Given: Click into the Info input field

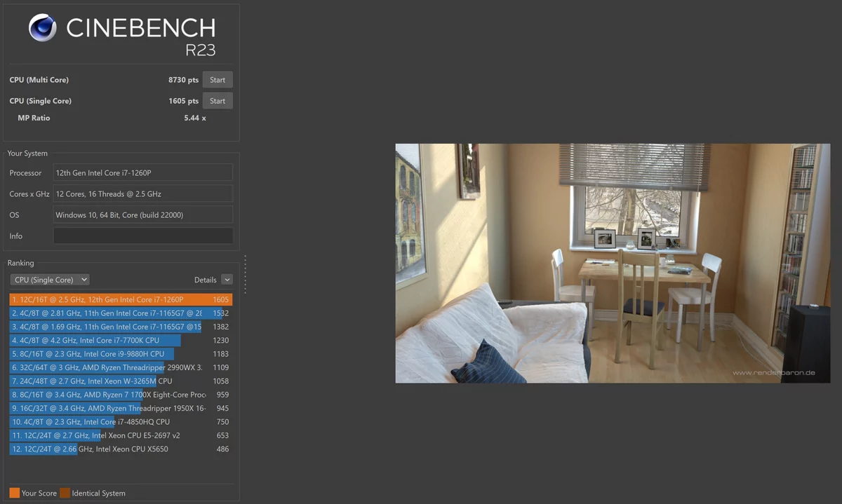Looking at the screenshot, I should pos(143,236).
